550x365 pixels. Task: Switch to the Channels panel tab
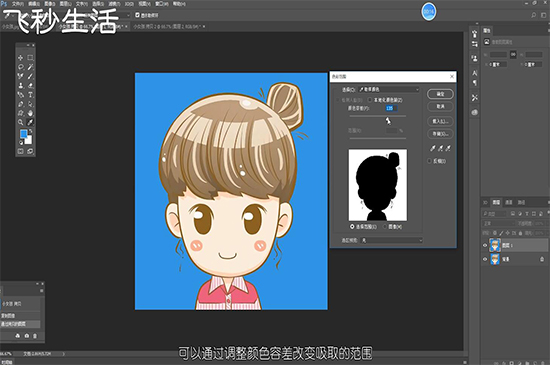click(509, 202)
